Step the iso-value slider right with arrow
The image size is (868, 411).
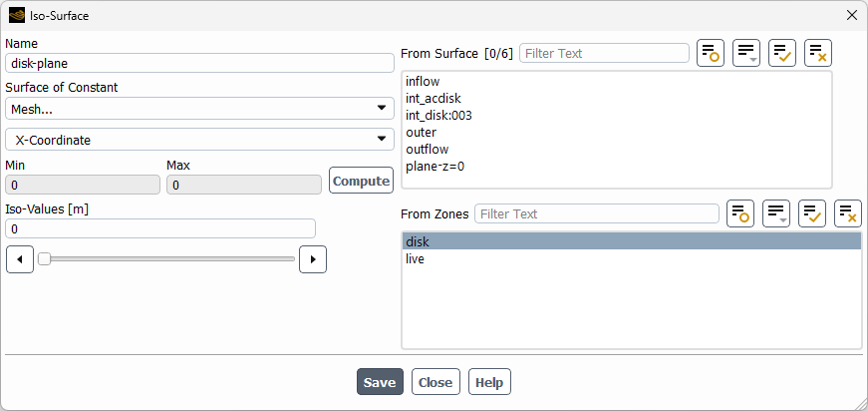point(313,259)
